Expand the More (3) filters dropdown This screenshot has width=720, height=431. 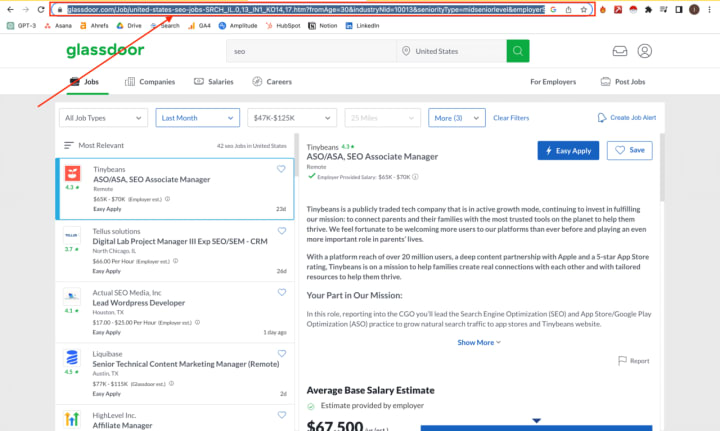(456, 118)
